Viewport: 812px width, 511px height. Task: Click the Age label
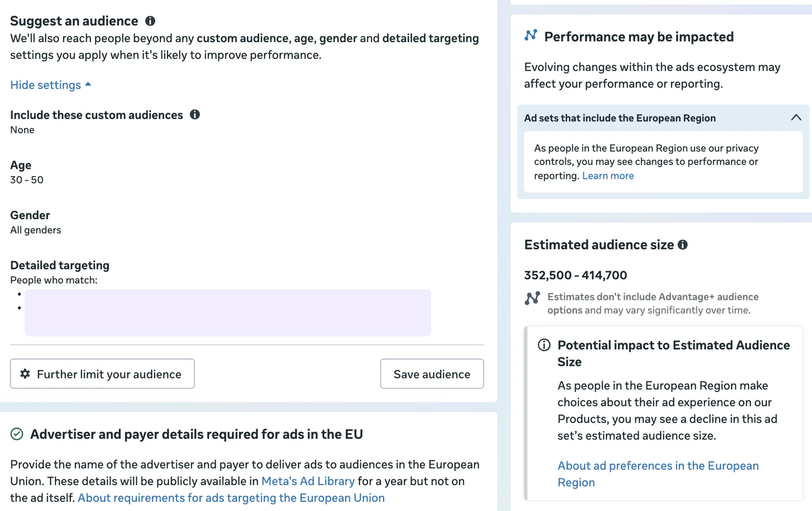(21, 165)
